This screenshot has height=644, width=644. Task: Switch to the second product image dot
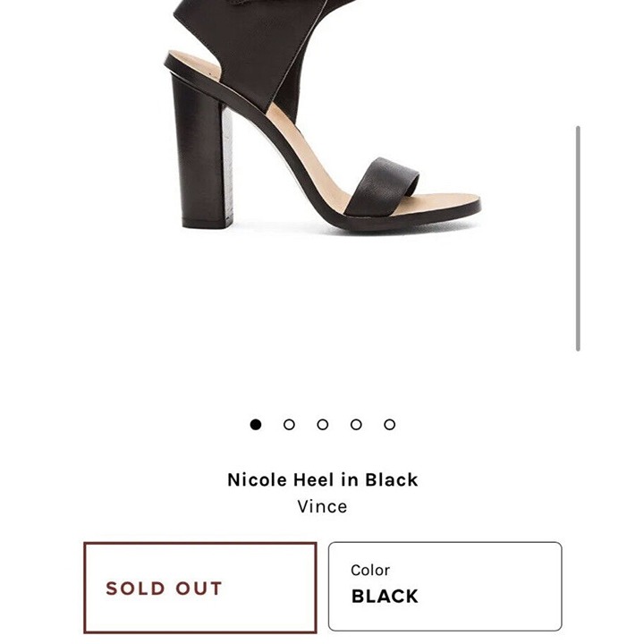(x=289, y=424)
